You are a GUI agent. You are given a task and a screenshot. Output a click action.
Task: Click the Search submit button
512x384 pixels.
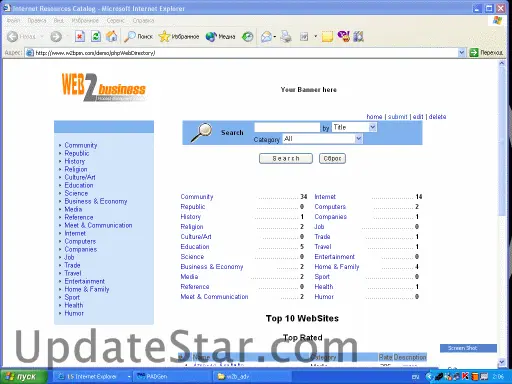click(x=286, y=158)
